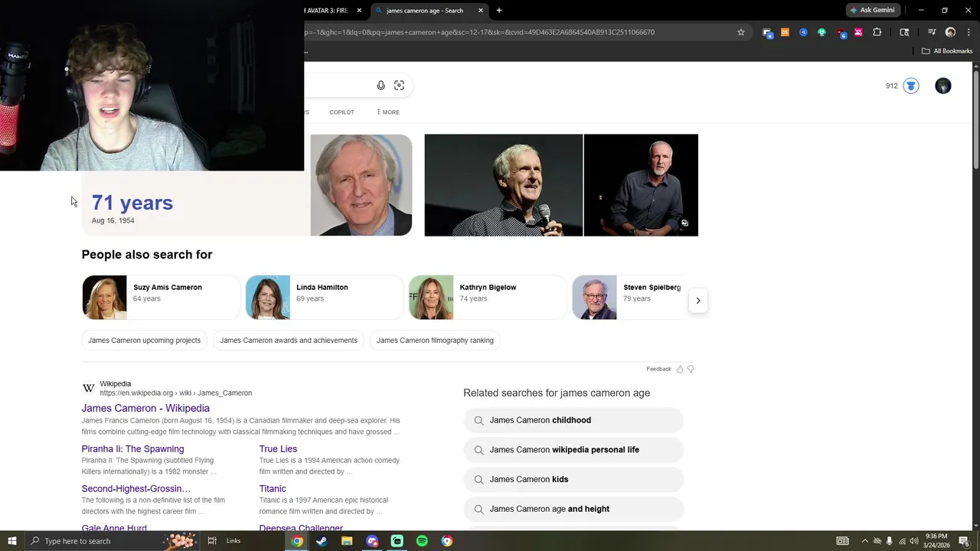980x551 pixels.
Task: Open the Linda Hamilton card
Action: [324, 298]
